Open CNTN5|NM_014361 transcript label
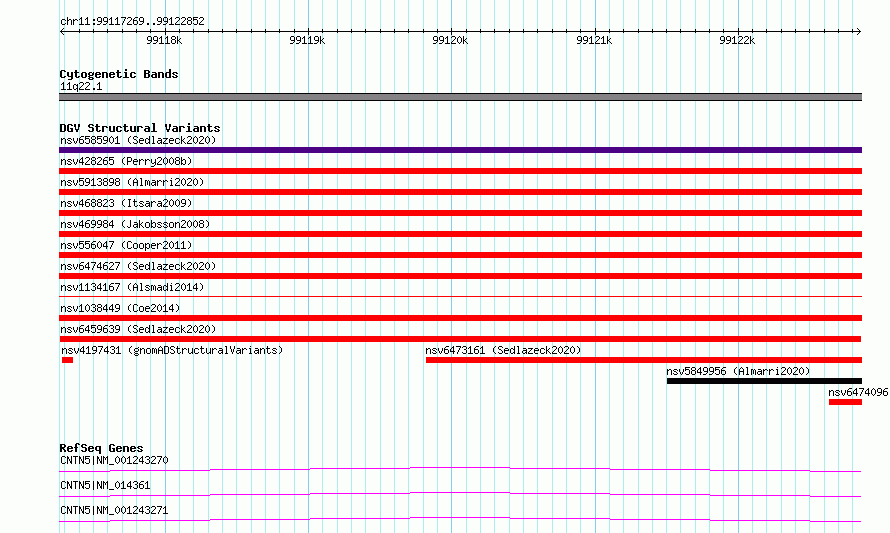Viewport: 890px width, 533px height. pos(105,485)
